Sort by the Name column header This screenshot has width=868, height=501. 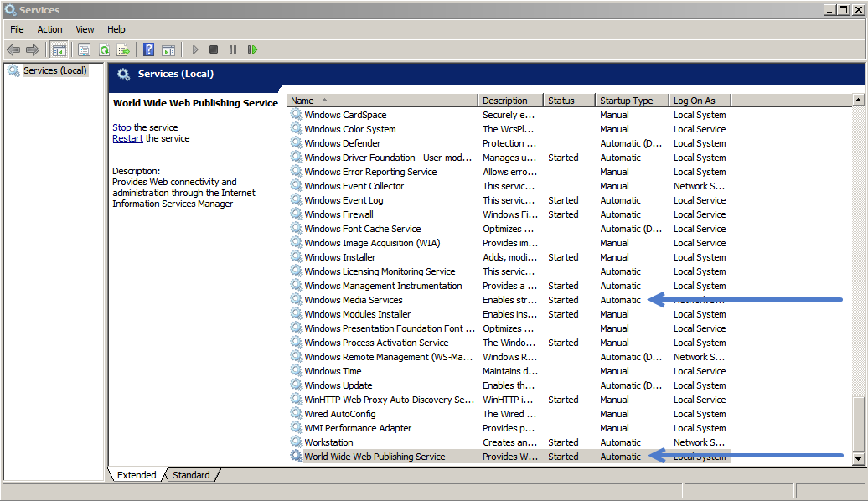point(382,101)
